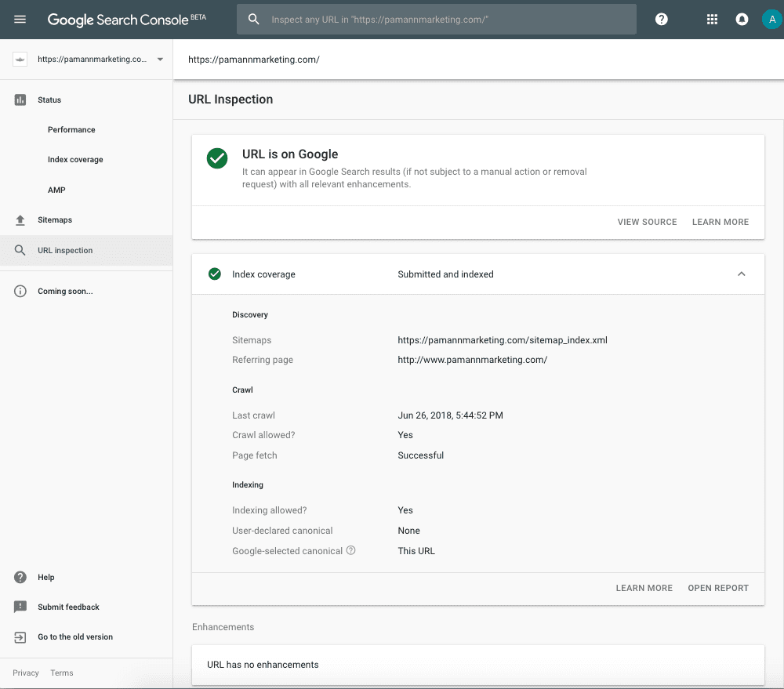Click the 'Yes' value for Crawl allowed
Screen dimensions: 784x689
click(x=405, y=435)
